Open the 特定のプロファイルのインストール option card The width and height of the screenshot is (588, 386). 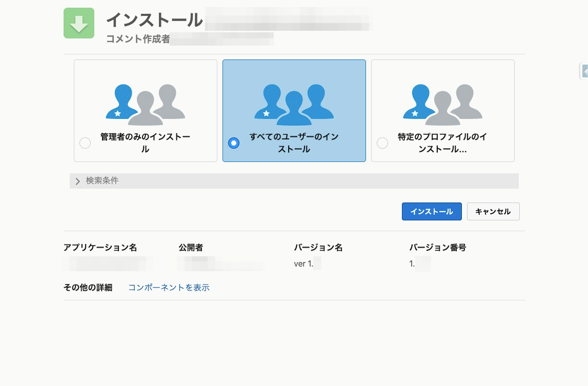443,111
